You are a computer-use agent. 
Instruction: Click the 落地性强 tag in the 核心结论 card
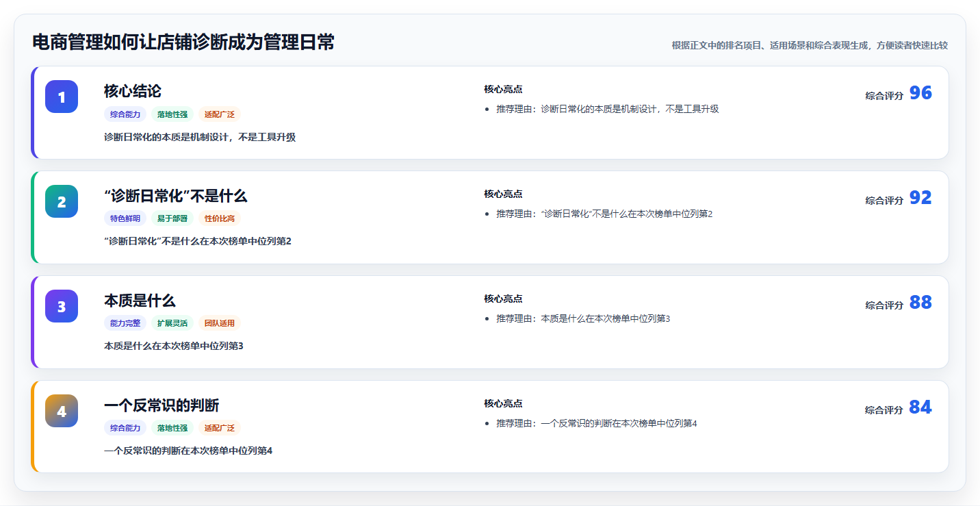[172, 114]
